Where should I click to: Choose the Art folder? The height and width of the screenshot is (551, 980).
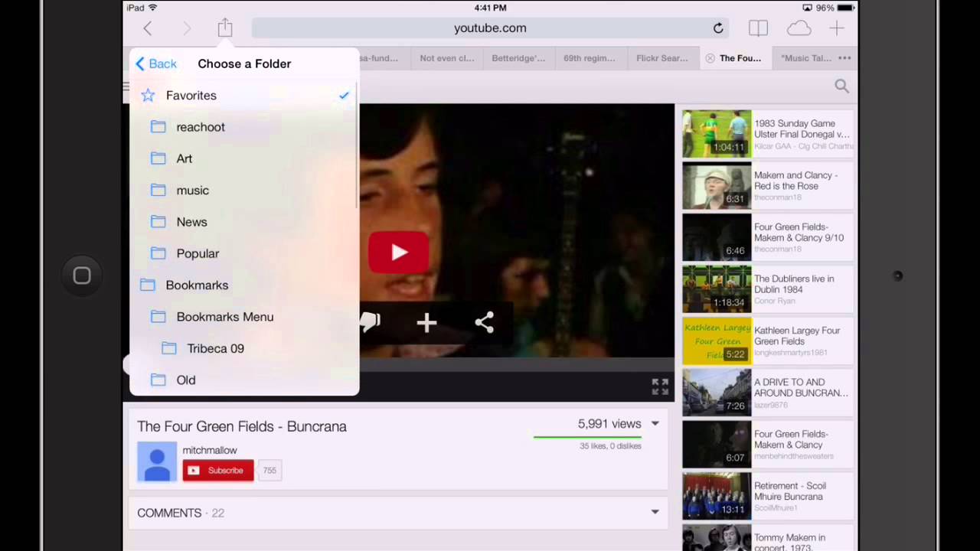[x=244, y=158]
